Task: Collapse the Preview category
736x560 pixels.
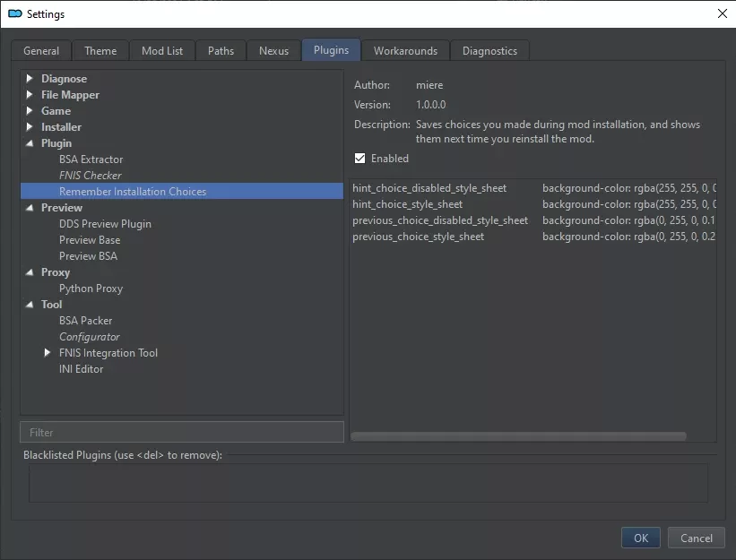Action: (x=29, y=207)
